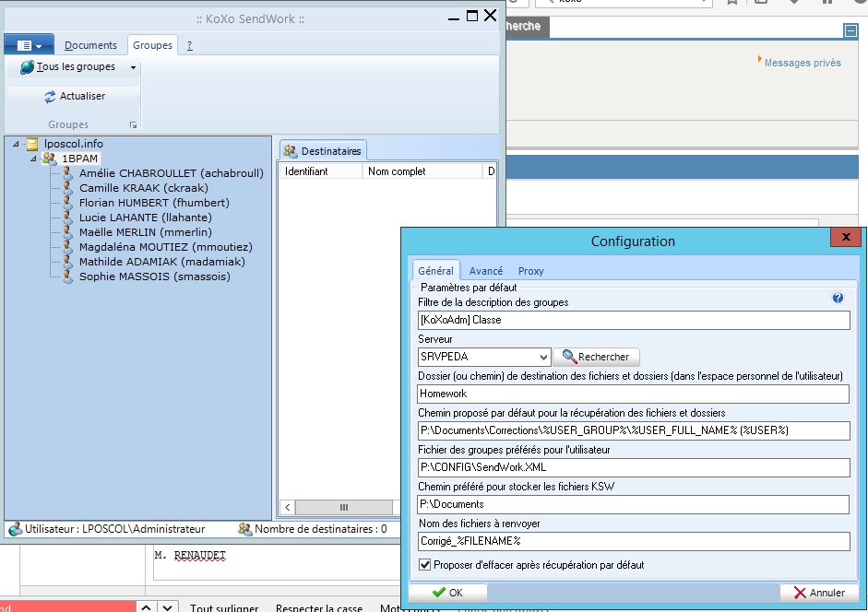Click the user icon of Mathilde ADAMIAK
Screen dimensions: 868x612
pos(67,262)
